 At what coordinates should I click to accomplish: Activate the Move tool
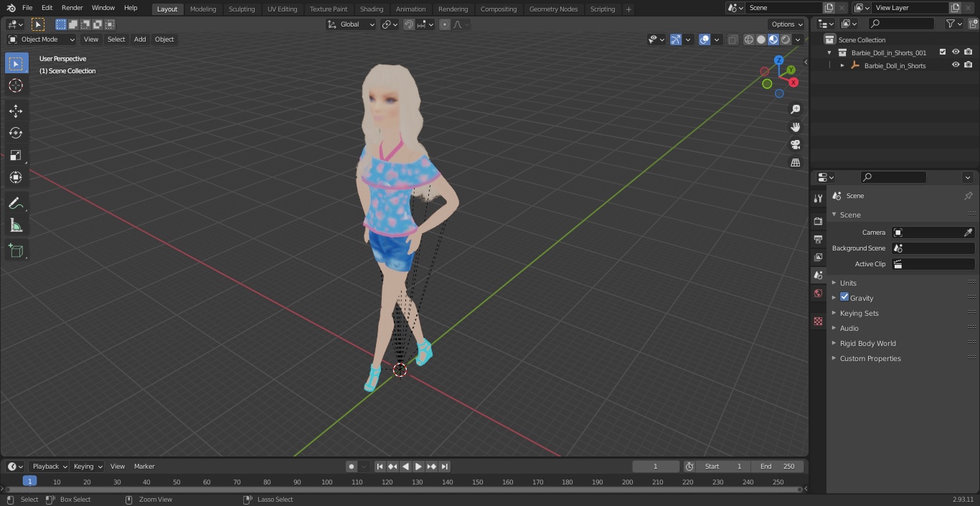[16, 111]
